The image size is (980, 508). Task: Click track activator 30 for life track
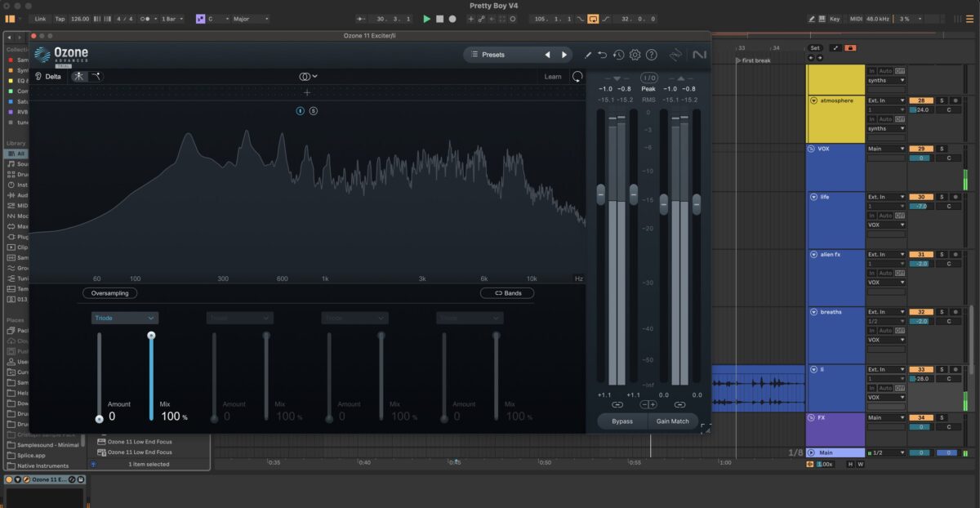point(921,197)
